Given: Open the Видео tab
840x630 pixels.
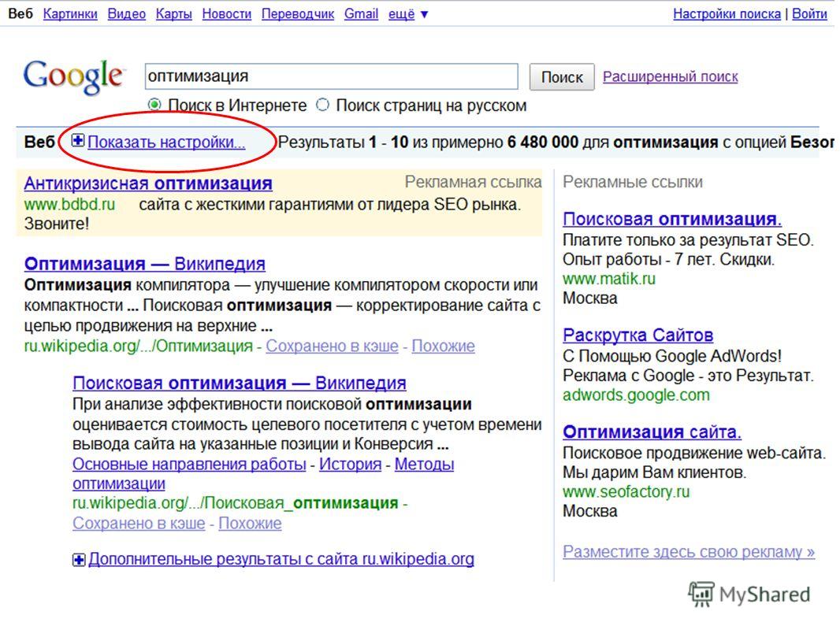Looking at the screenshot, I should coord(126,14).
